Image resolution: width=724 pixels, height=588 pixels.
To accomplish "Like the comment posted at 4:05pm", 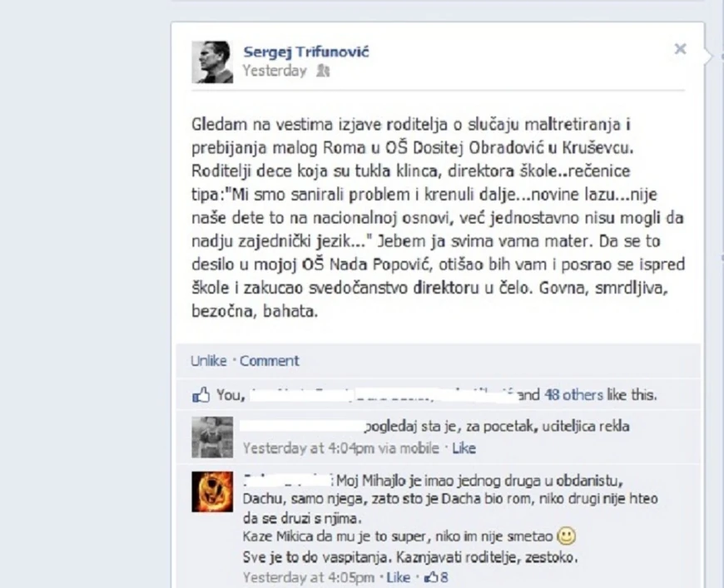I will pyautogui.click(x=398, y=577).
